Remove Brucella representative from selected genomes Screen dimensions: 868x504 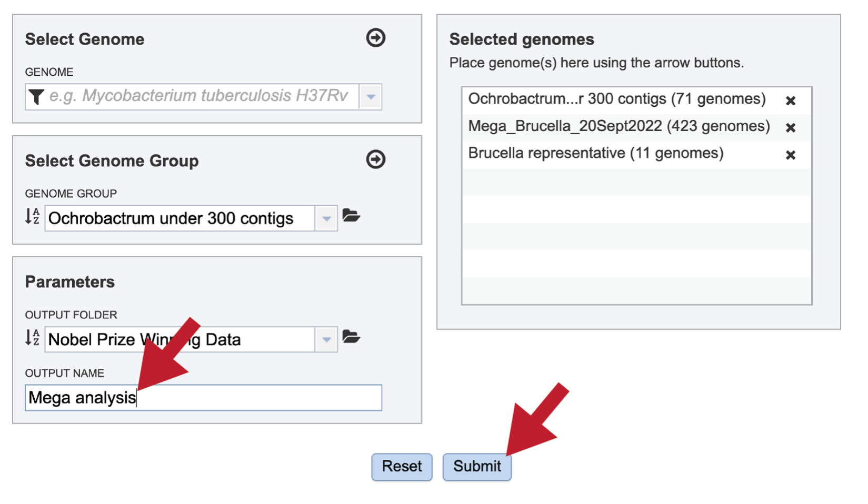[x=791, y=155]
